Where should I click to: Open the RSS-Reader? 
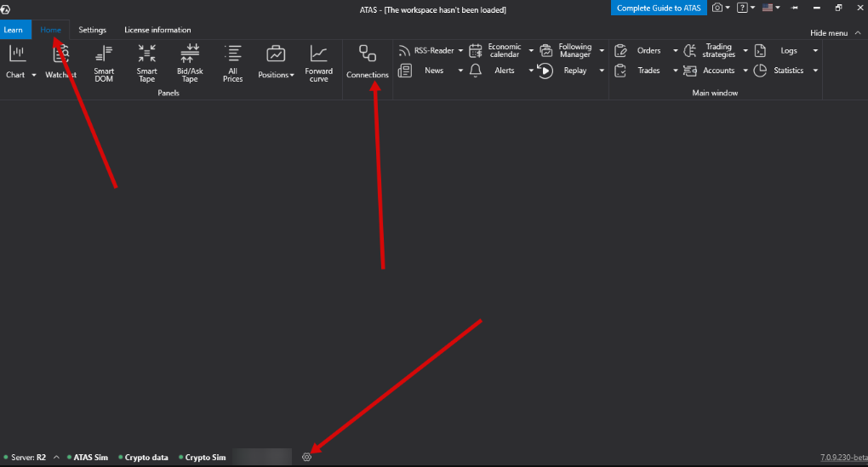tap(426, 50)
